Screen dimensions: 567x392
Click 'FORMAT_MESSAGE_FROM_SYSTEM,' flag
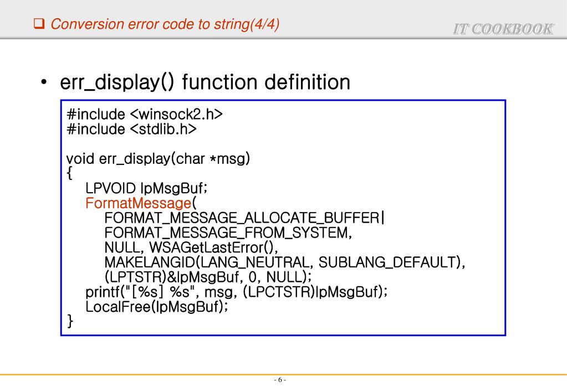click(228, 233)
